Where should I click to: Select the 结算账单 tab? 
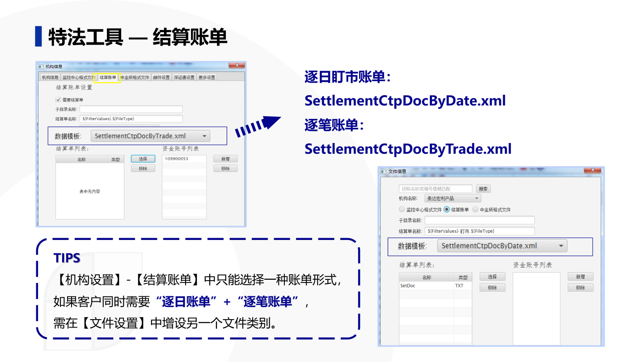pos(108,77)
